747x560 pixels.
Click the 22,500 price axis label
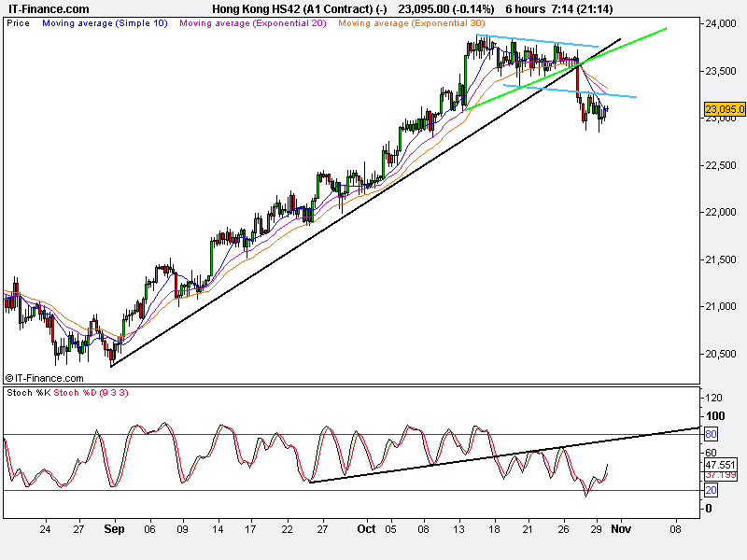(721, 165)
